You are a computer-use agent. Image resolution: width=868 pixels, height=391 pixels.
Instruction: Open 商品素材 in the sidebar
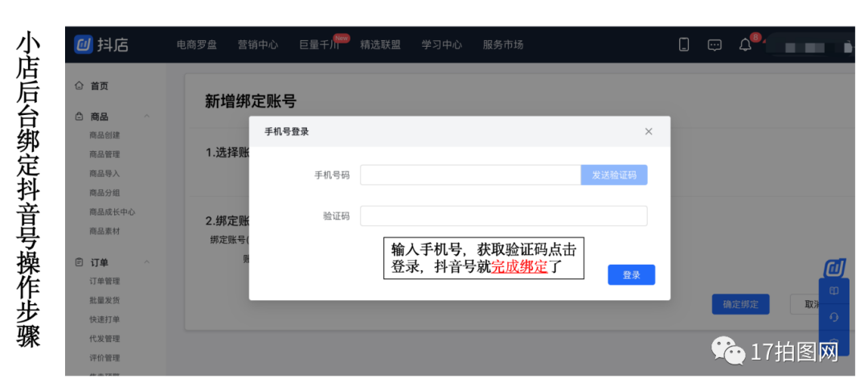click(104, 232)
